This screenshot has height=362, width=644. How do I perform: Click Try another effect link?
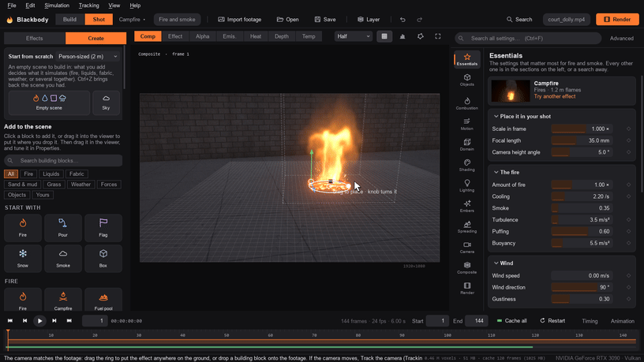555,96
